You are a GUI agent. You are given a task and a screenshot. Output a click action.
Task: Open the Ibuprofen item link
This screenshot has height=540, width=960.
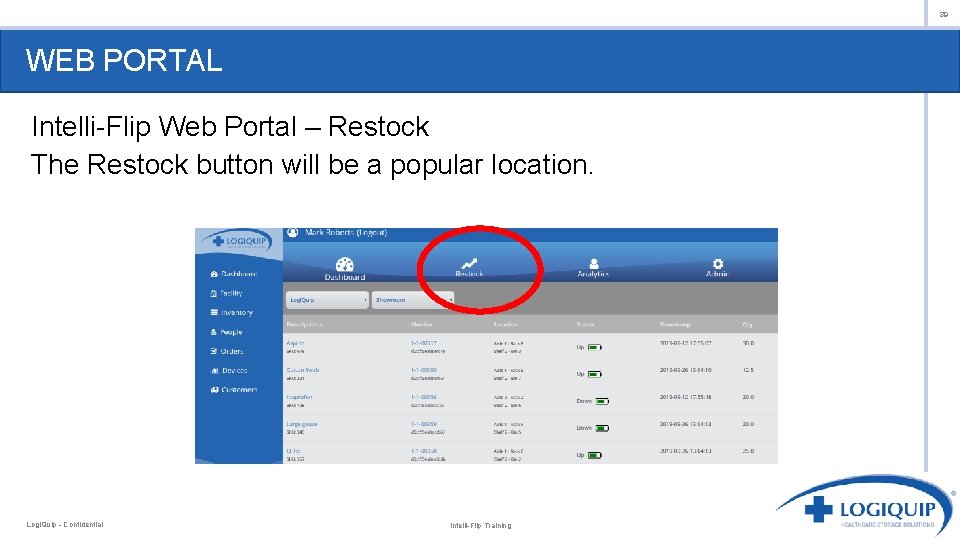coord(299,397)
